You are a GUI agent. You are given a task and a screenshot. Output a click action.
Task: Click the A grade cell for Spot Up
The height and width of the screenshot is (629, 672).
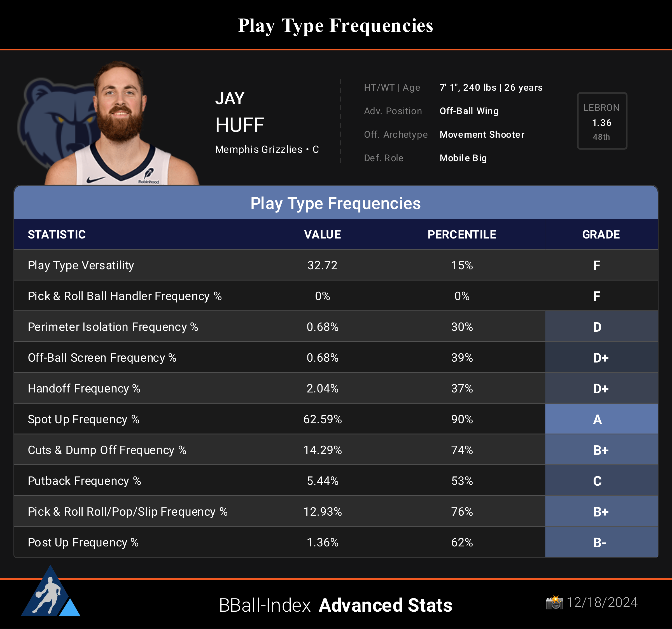click(601, 419)
